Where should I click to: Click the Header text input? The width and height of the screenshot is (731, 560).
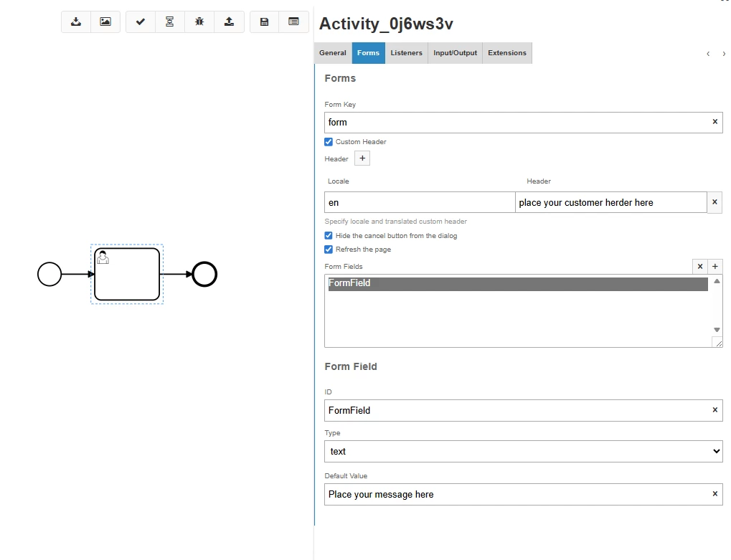tap(611, 203)
